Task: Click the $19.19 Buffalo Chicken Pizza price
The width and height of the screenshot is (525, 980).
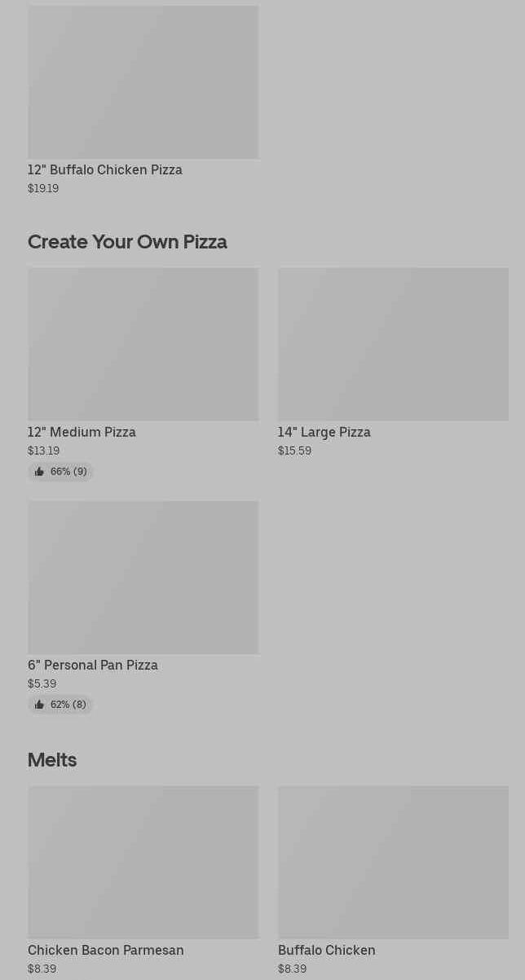Action: [43, 189]
